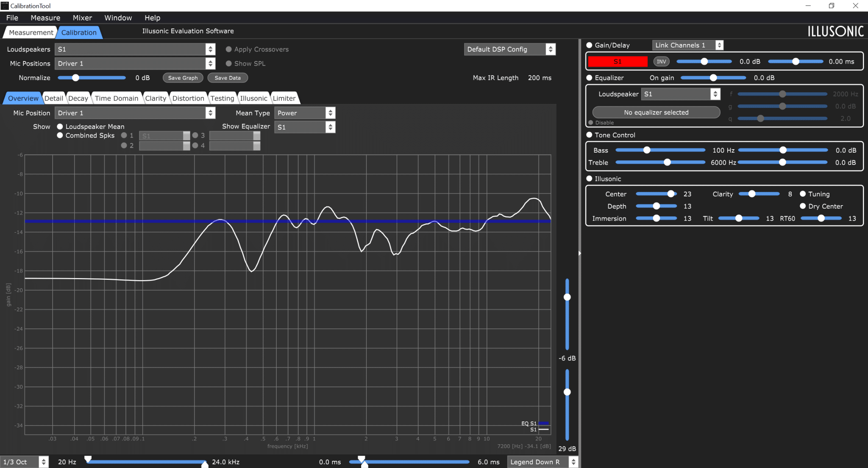The image size is (868, 468).
Task: Switch to the Measurement tab
Action: [31, 32]
